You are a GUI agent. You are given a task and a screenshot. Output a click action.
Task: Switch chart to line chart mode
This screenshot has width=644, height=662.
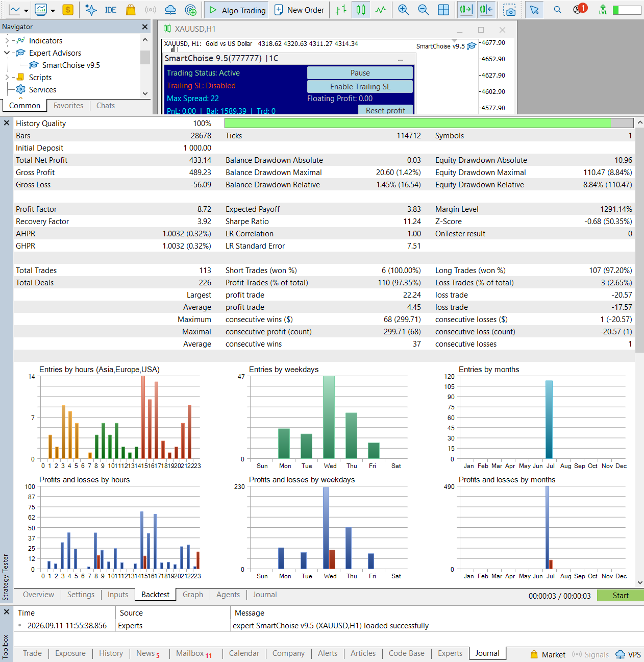coord(381,10)
